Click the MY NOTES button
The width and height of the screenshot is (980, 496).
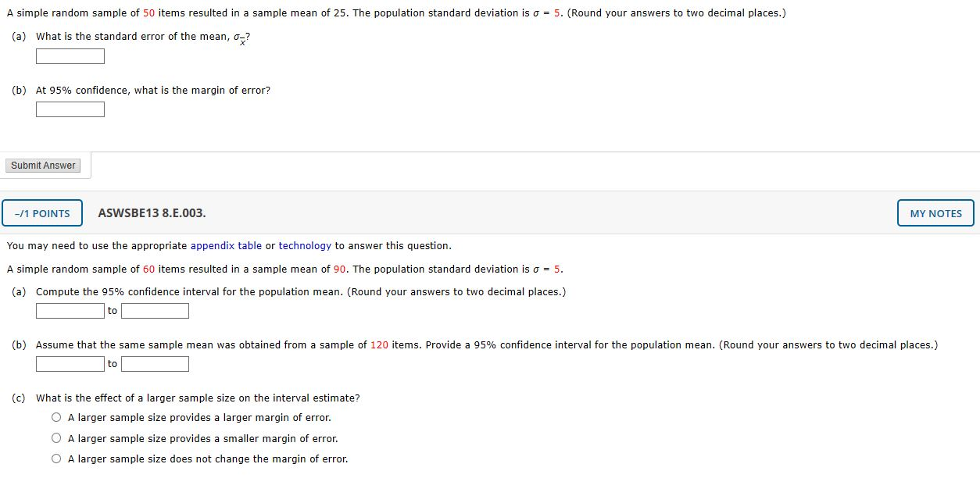pos(935,212)
